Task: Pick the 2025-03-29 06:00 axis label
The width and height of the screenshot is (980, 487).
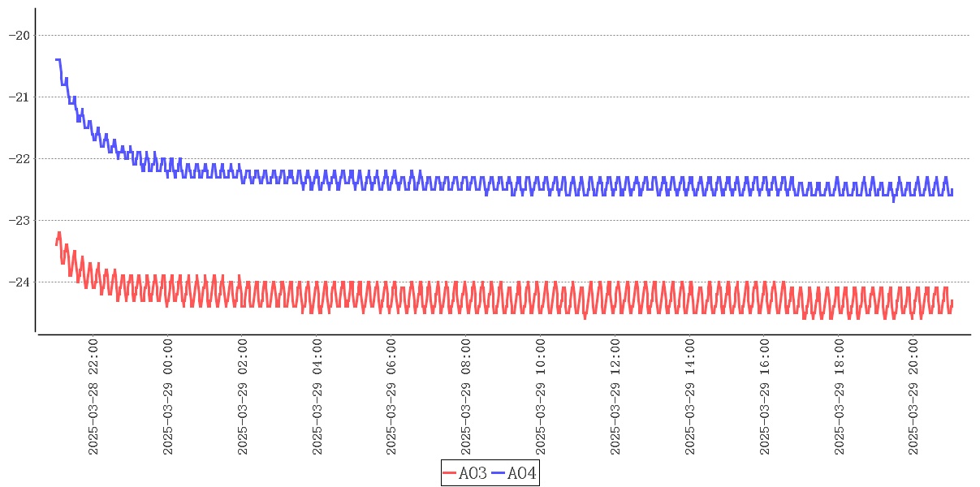Action: coord(391,398)
